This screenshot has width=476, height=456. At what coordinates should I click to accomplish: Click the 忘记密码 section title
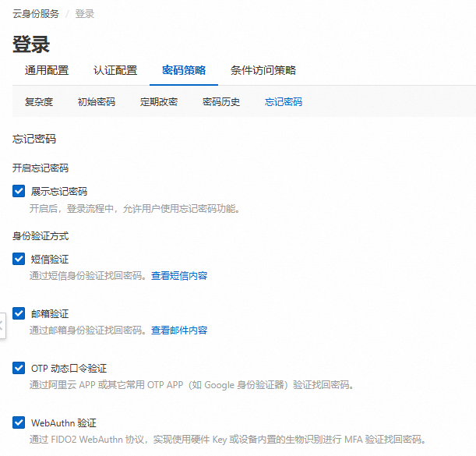pyautogui.click(x=34, y=140)
